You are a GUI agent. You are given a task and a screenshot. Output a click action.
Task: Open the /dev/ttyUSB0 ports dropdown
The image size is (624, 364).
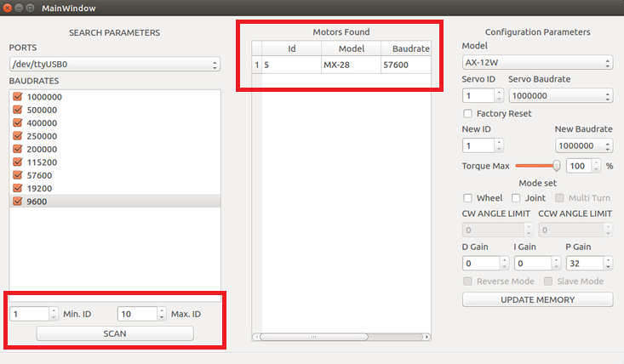point(114,65)
